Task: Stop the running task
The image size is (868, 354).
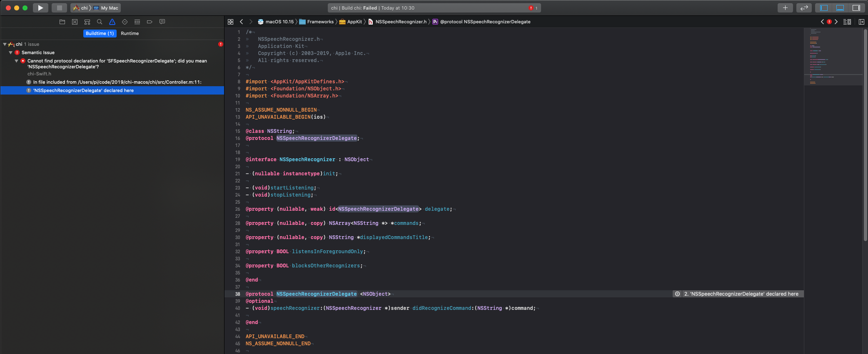Action: pos(59,8)
